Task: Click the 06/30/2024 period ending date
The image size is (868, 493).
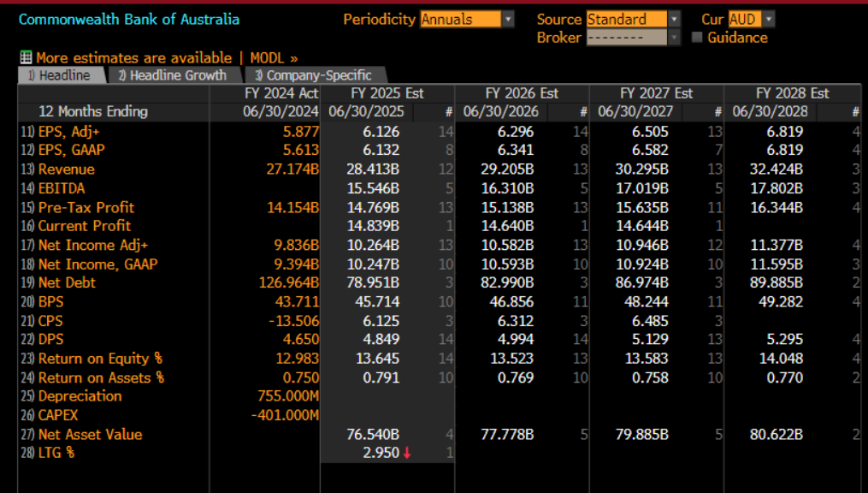Action: click(x=281, y=112)
